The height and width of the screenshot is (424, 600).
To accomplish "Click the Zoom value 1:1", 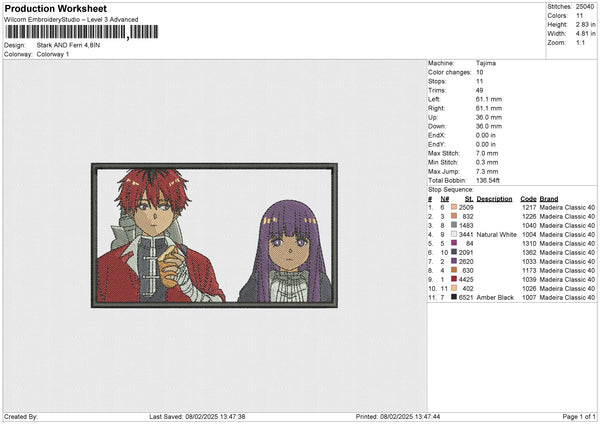I will coord(580,42).
